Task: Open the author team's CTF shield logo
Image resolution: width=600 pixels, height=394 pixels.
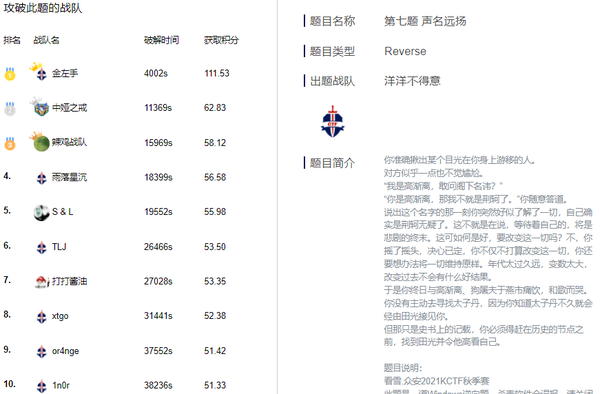Action: pyautogui.click(x=333, y=122)
